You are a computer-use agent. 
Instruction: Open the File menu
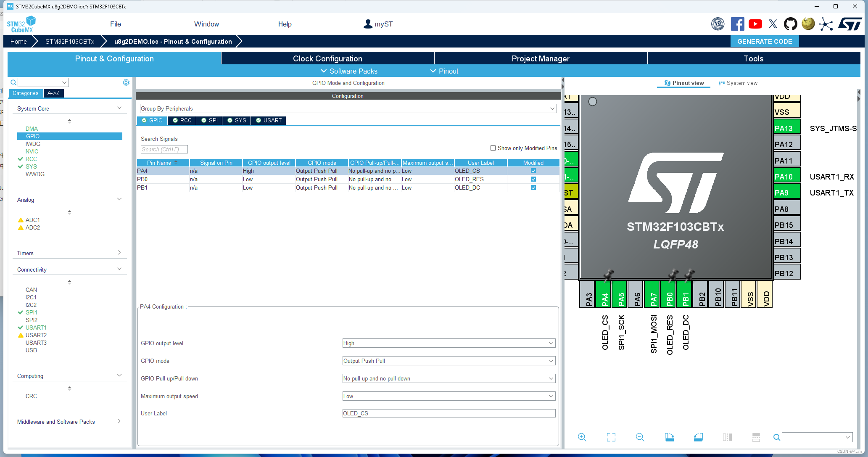tap(116, 24)
